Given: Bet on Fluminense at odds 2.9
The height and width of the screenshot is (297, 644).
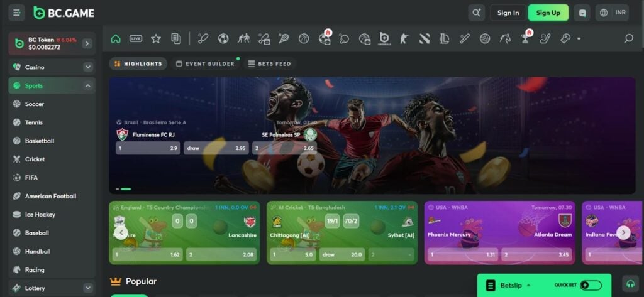Looking at the screenshot, I should coord(148,148).
